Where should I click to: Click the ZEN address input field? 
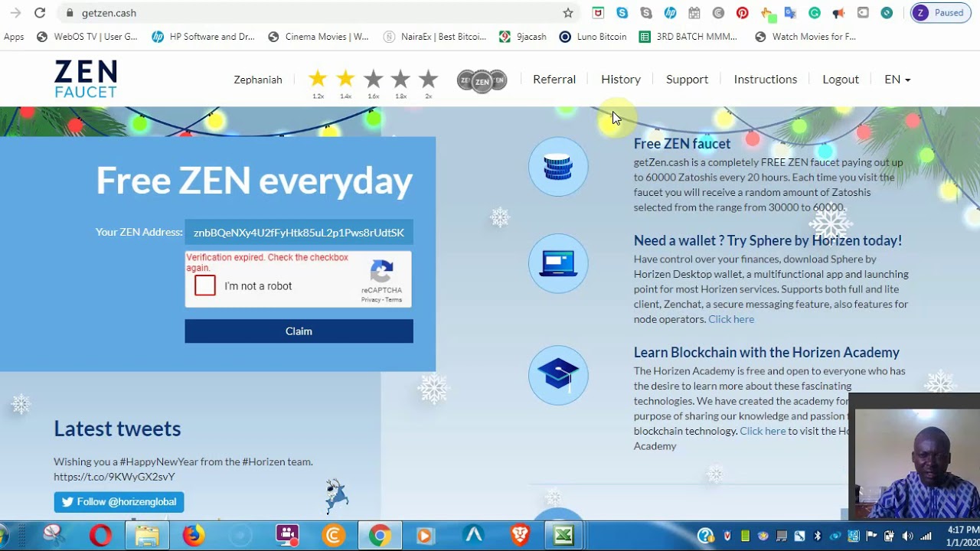click(299, 233)
